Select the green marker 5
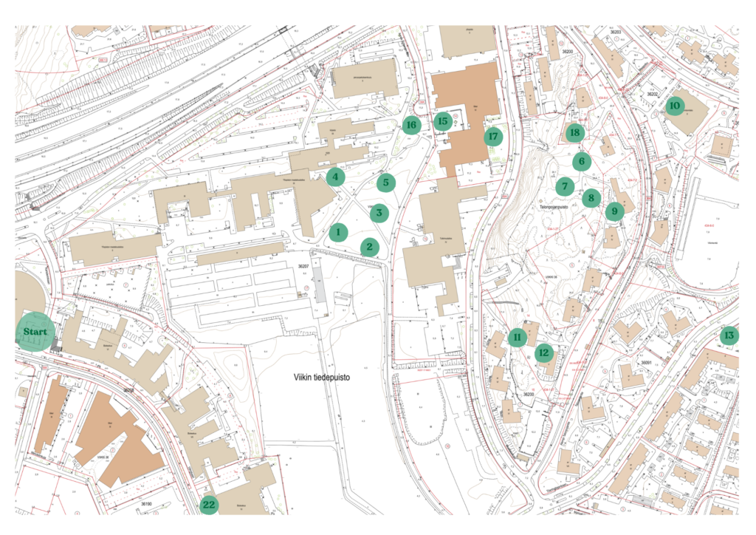Screen dimensions: 756x535 click(385, 182)
